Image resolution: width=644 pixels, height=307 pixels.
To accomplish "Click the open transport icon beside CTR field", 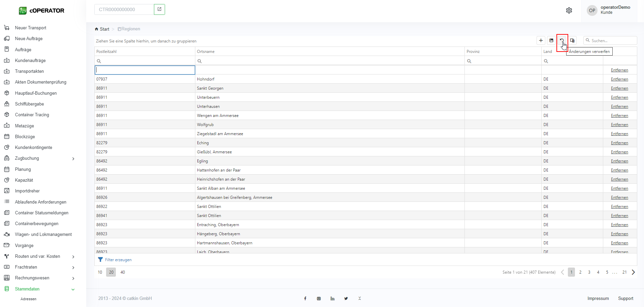I will click(159, 9).
